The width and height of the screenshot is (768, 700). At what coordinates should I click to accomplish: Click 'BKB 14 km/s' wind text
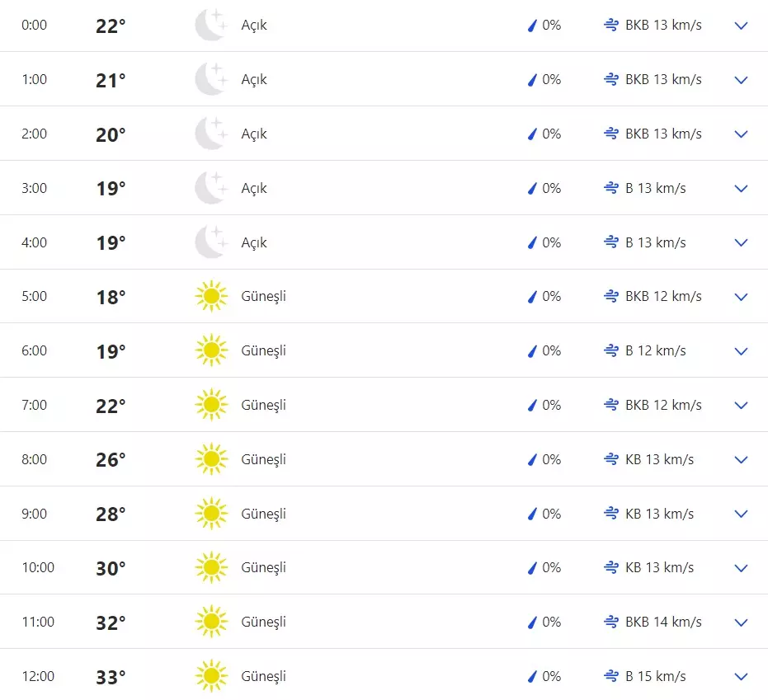tap(663, 622)
